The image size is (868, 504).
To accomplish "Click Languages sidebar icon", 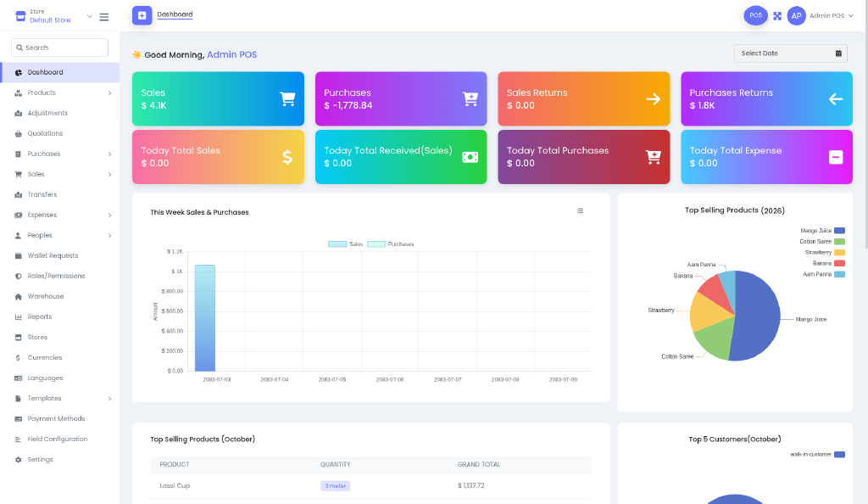I will coord(19,378).
